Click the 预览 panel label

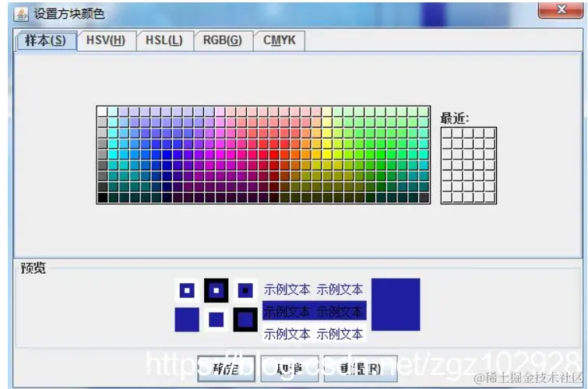(x=33, y=268)
